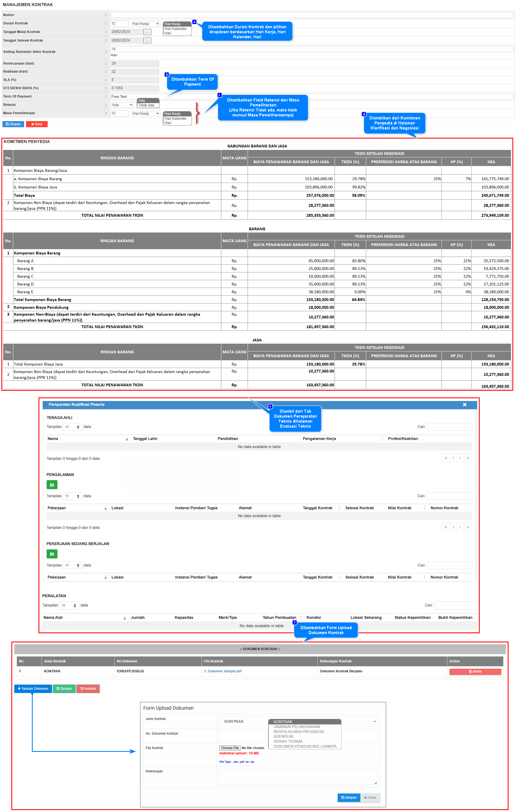Image resolution: width=516 pixels, height=812 pixels.
Task: Expand the Retensi dropdown
Action: pos(122,105)
